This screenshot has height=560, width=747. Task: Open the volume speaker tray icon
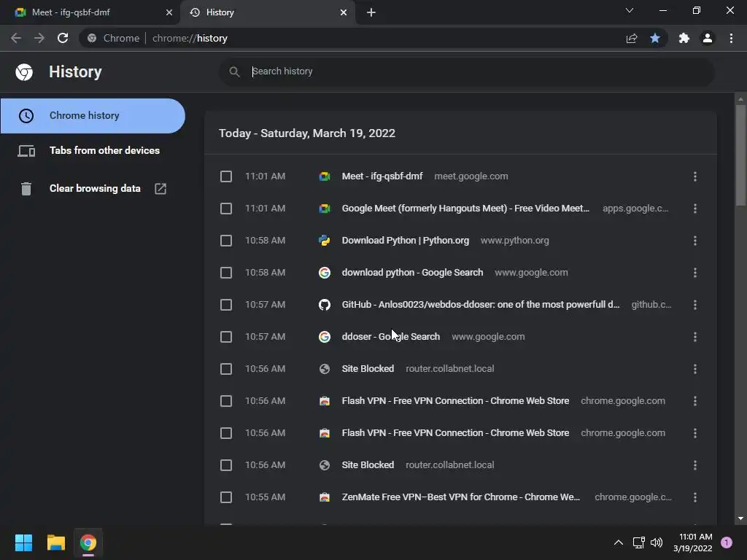point(657,542)
